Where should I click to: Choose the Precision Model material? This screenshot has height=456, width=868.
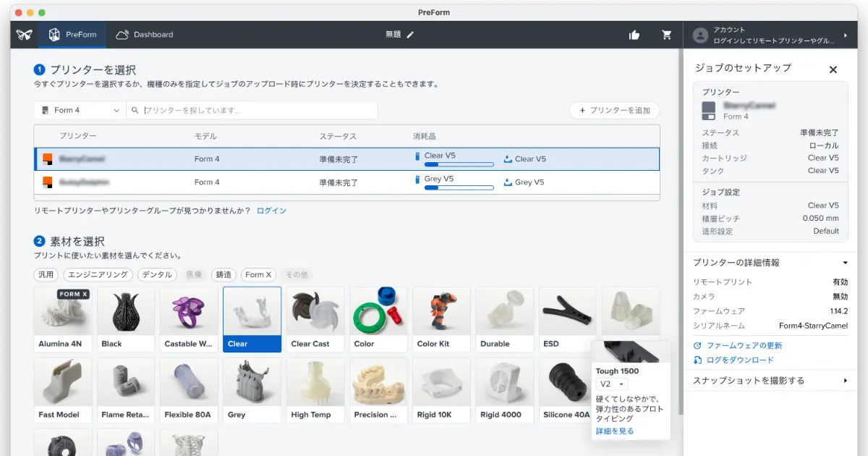pos(379,390)
